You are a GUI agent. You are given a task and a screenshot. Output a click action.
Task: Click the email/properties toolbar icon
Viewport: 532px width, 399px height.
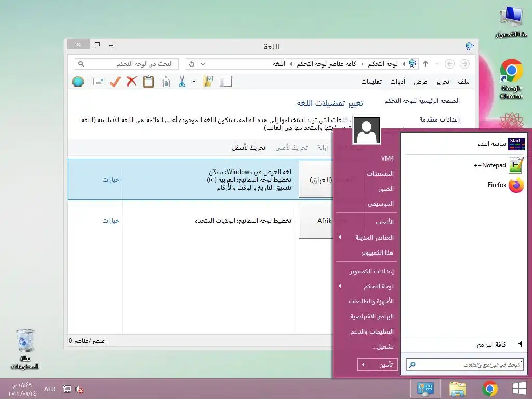click(x=98, y=82)
